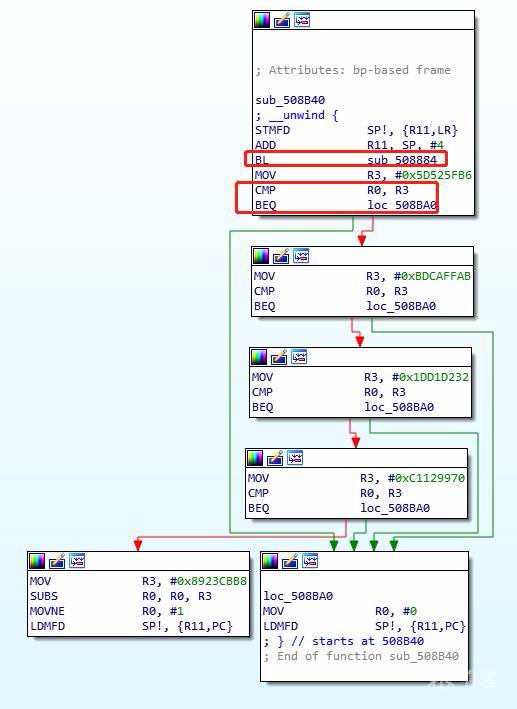Click color icon in 0x8923CBB8 node header
Screen dimensions: 517x709
pyautogui.click(x=37, y=561)
